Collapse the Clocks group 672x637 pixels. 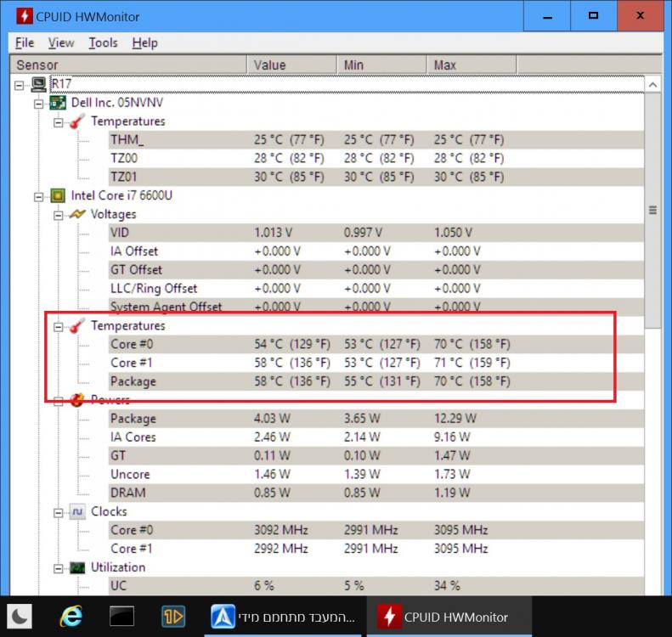59,513
